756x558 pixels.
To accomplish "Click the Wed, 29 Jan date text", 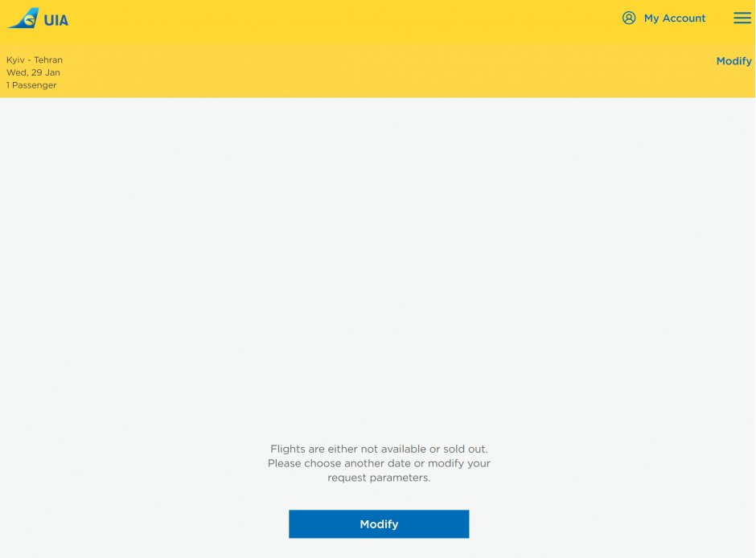I will [33, 72].
